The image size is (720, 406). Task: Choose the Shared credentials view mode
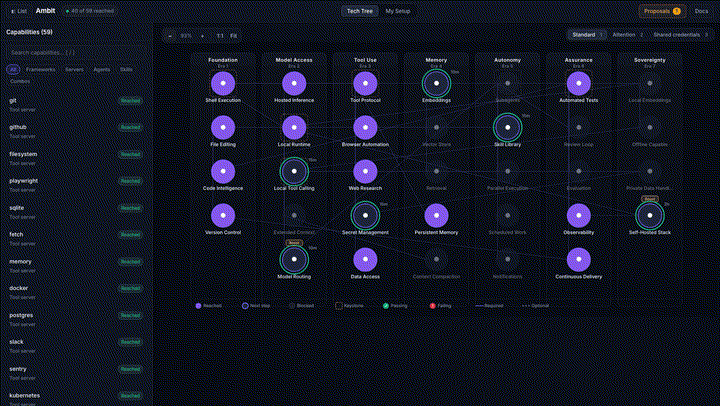[681, 35]
